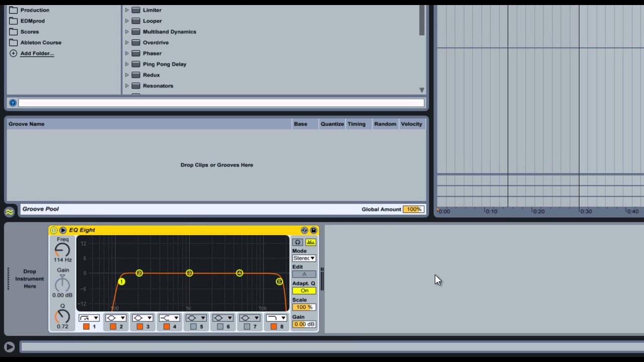Select the Ableton Course folder
Viewport: 644px width, 362px height.
(40, 43)
